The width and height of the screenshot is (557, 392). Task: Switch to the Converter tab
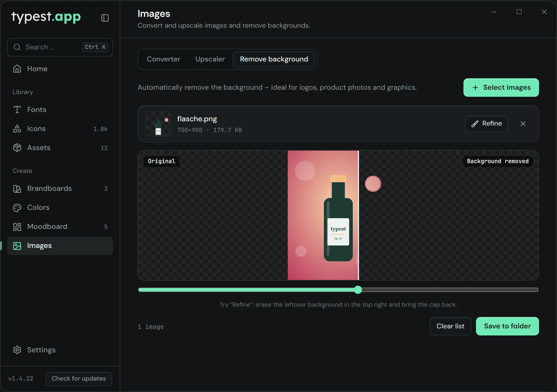pos(163,59)
